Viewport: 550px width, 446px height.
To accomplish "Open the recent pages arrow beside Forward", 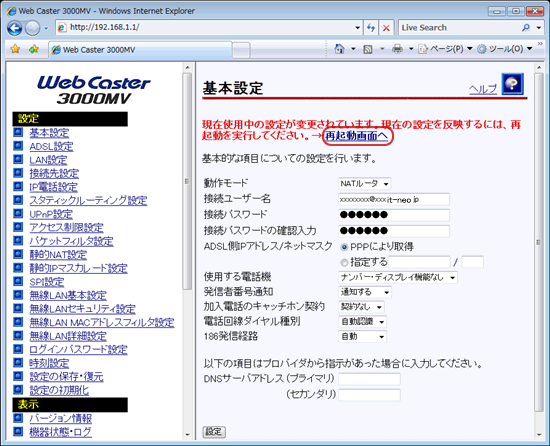I will (46, 28).
